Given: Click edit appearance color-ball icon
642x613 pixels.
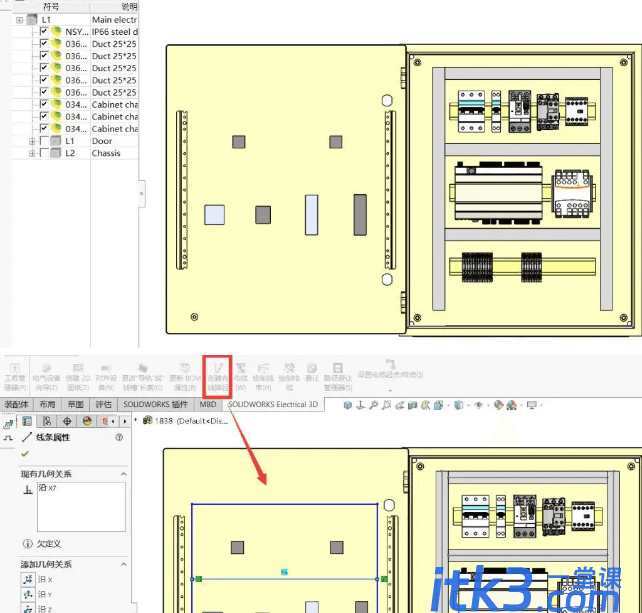Looking at the screenshot, I should [498, 405].
